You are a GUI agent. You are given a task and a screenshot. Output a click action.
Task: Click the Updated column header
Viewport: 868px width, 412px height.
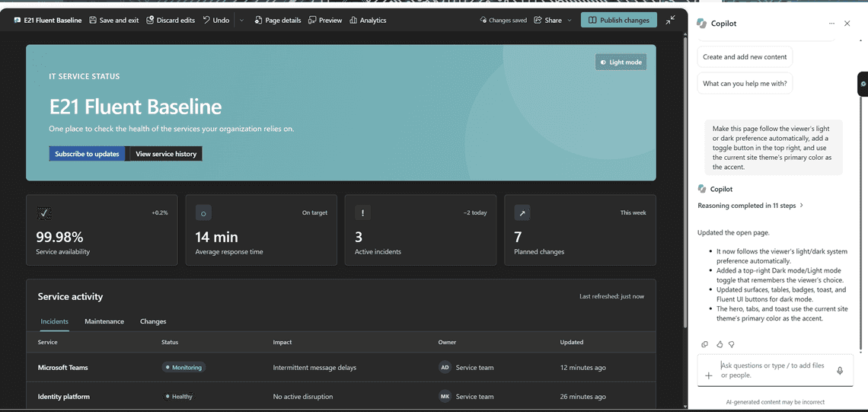pyautogui.click(x=571, y=342)
